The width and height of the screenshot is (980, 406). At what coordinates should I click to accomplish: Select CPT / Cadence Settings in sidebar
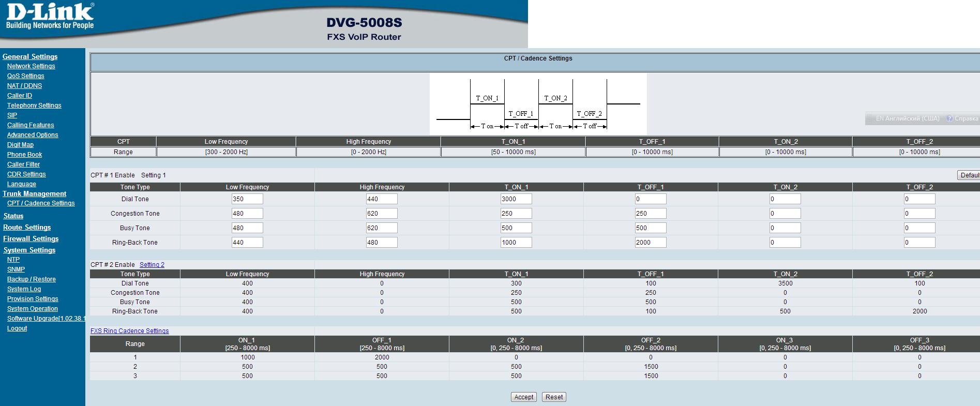(x=41, y=203)
